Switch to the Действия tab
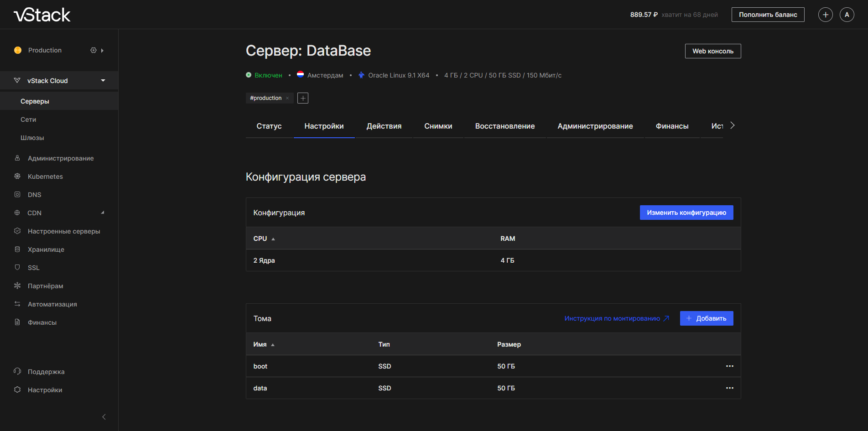The image size is (868, 431). pos(384,126)
